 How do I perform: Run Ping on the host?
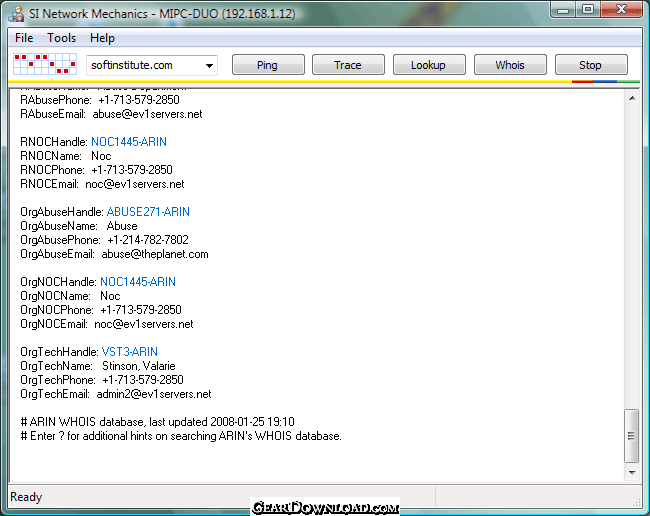268,65
